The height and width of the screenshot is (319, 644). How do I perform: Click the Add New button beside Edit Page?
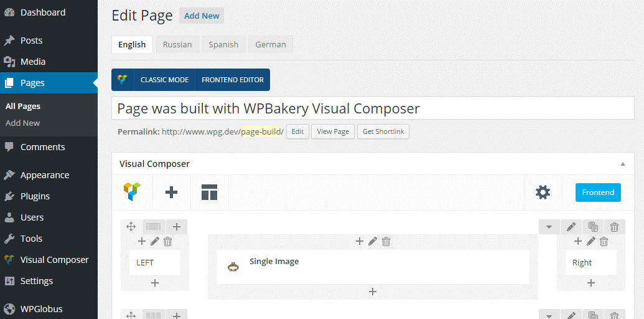coord(202,16)
